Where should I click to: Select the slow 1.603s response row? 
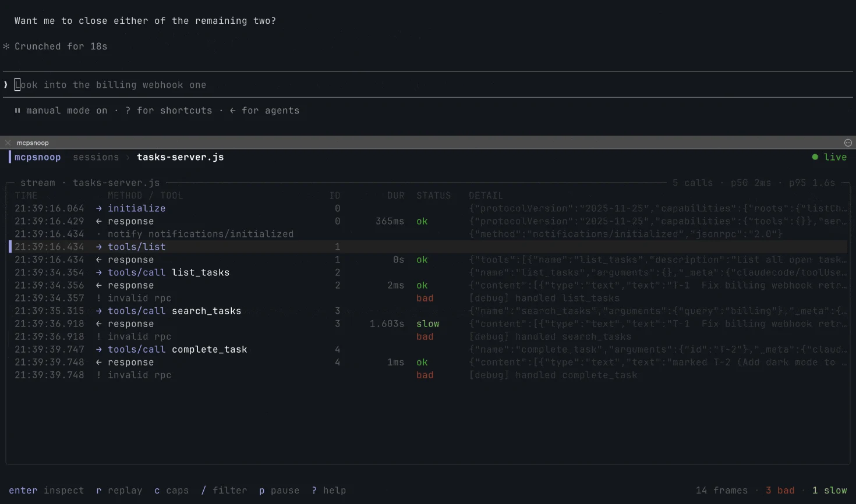tap(428, 324)
